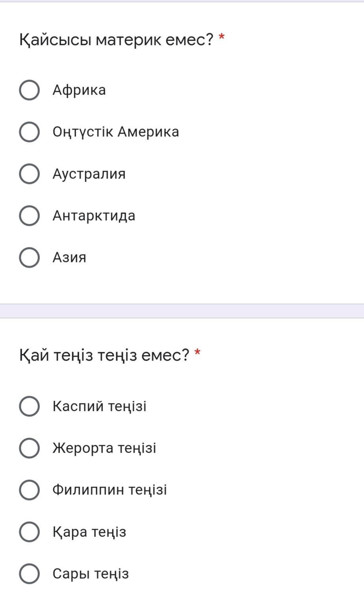364x605 pixels.
Task: Pick the Филиппин теңізі radio option
Action: 29,490
